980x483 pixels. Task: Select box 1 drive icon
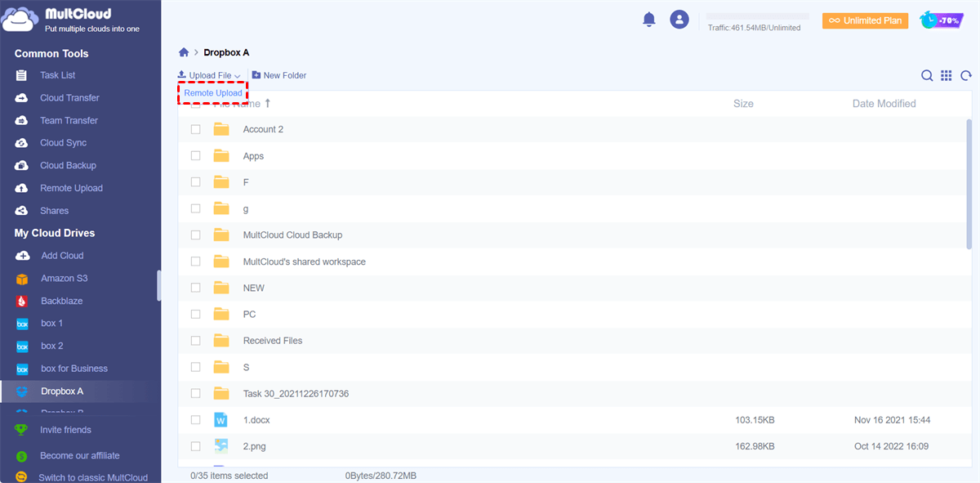22,324
